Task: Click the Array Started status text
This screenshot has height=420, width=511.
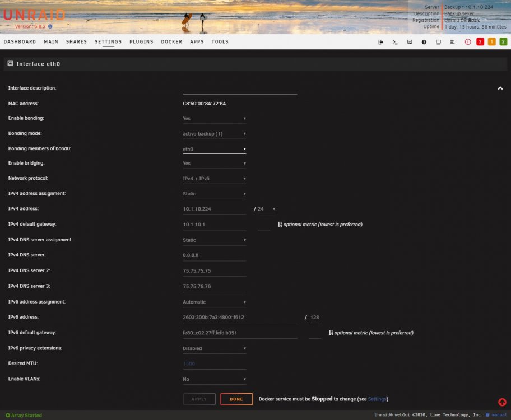Action: click(x=26, y=415)
